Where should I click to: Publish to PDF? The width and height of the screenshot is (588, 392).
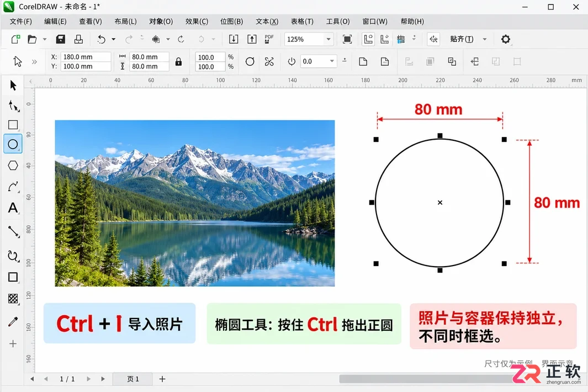[x=269, y=39]
